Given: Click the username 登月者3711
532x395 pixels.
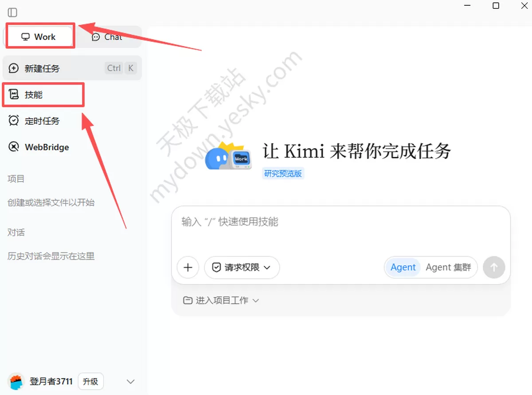Looking at the screenshot, I should tap(51, 381).
